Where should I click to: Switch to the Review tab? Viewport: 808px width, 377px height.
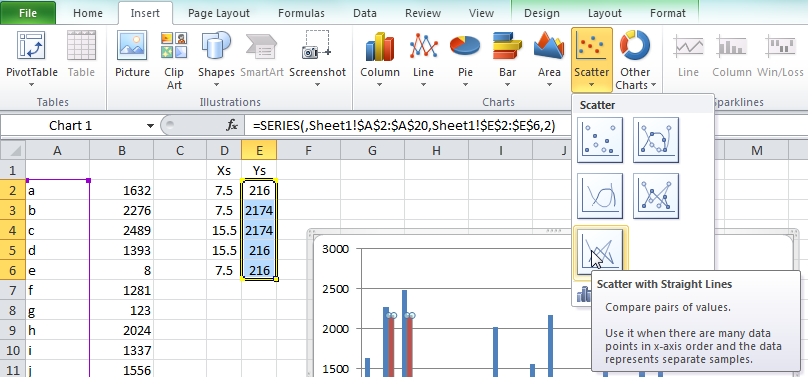423,13
